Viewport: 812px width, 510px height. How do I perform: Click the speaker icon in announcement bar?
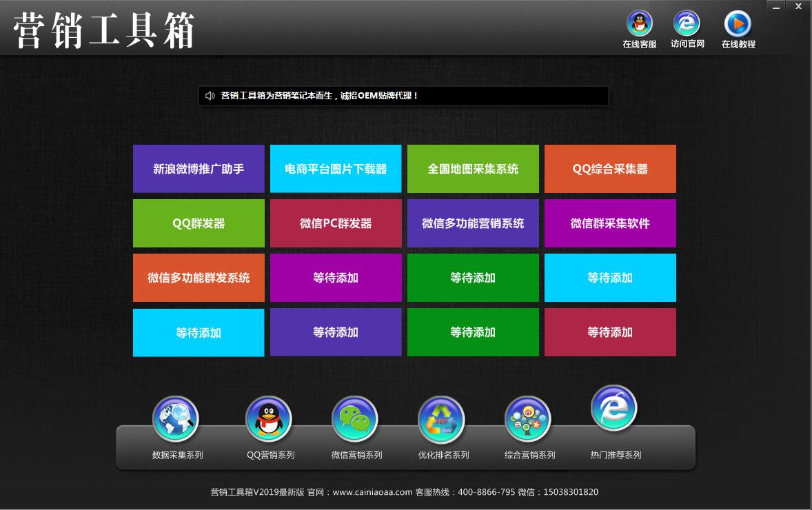[x=210, y=96]
